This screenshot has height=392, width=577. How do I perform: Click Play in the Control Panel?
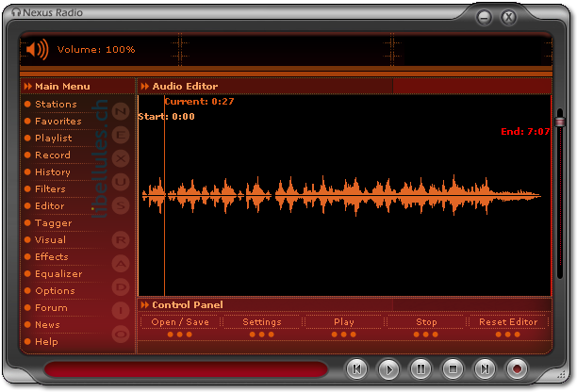point(344,322)
